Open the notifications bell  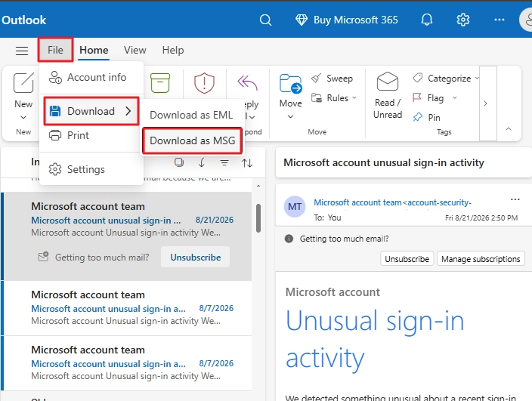pos(427,20)
